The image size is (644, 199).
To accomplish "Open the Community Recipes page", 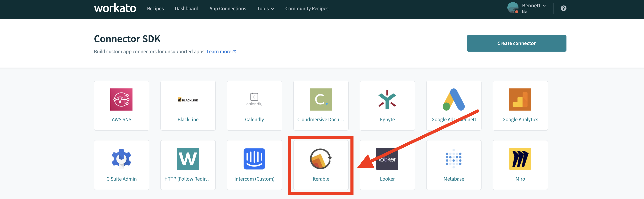I will pos(307,8).
